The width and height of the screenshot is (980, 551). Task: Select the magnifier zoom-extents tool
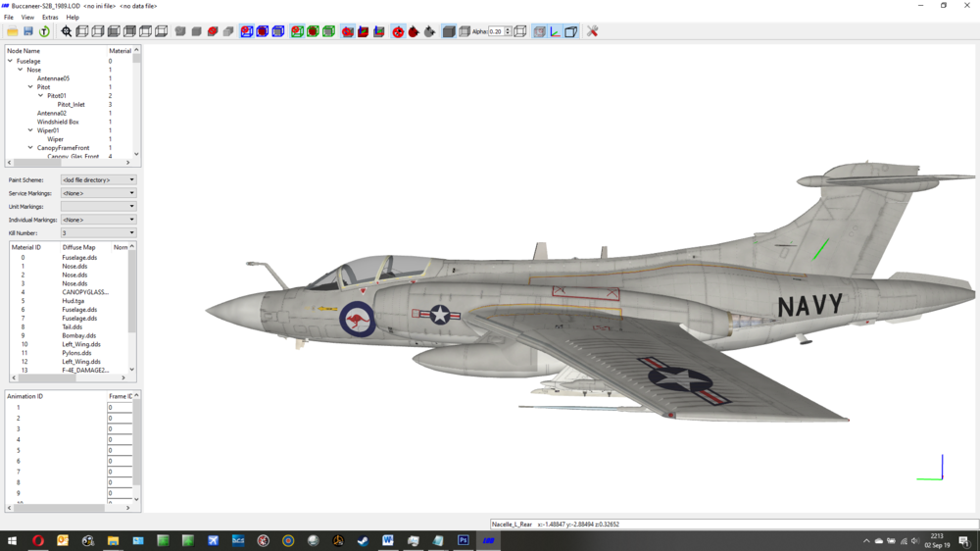click(x=67, y=31)
